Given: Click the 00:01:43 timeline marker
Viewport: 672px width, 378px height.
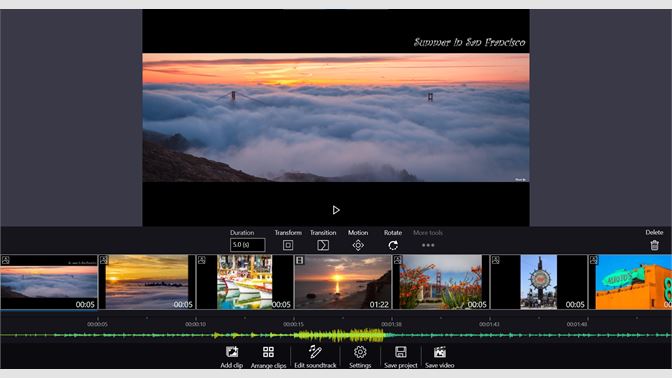Looking at the screenshot, I should tap(489, 324).
